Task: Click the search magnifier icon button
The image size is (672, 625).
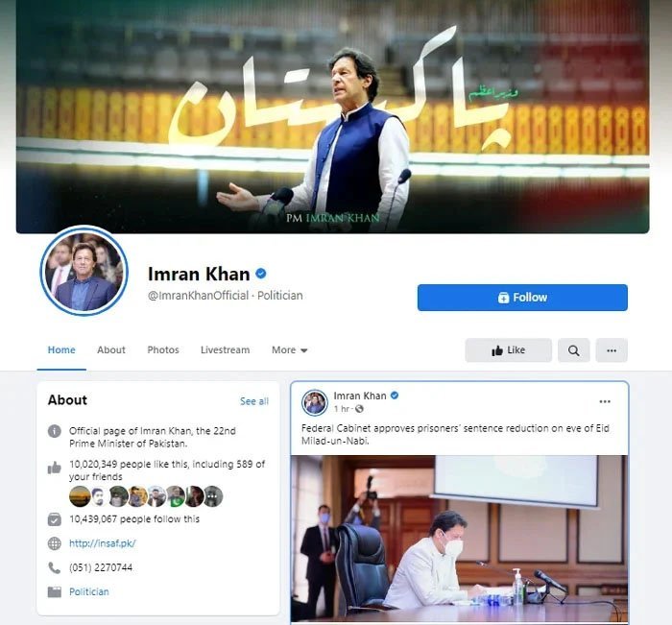Action: [573, 350]
